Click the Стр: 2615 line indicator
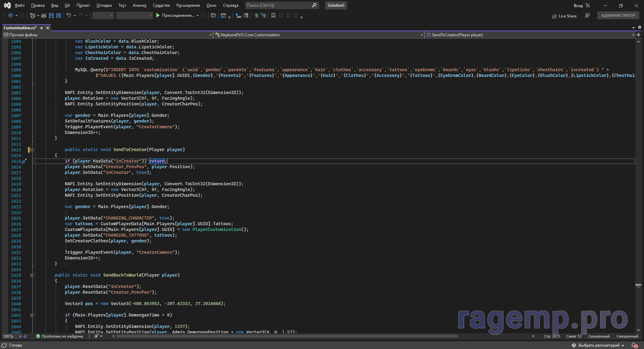644x349 pixels. click(x=552, y=336)
